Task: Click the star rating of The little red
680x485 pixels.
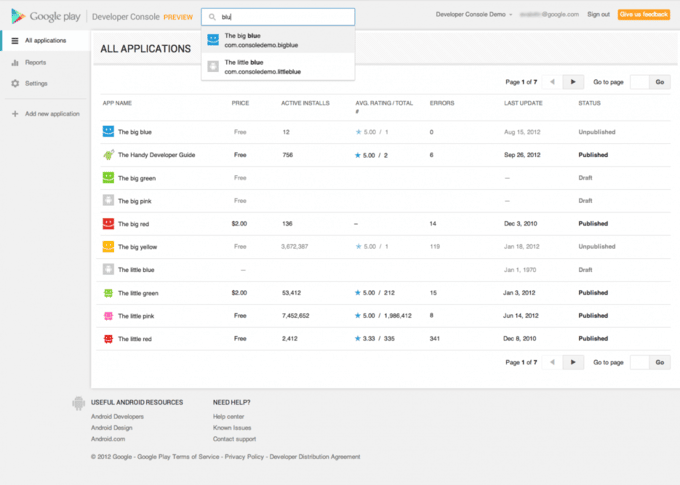Action: pyautogui.click(x=358, y=338)
